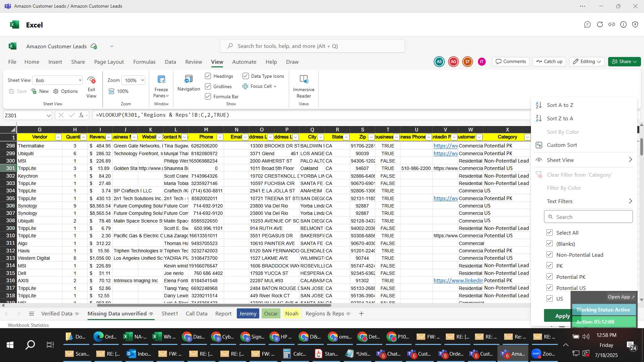Screen dimensions: 644x362
Task: Expand the Focus Cell dropdown
Action: coord(275,86)
